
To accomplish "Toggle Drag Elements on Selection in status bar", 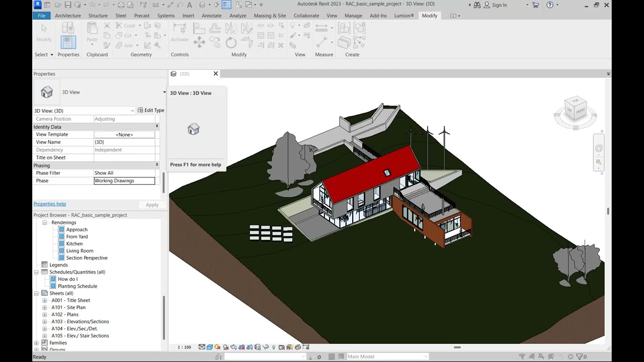I will click(560, 357).
